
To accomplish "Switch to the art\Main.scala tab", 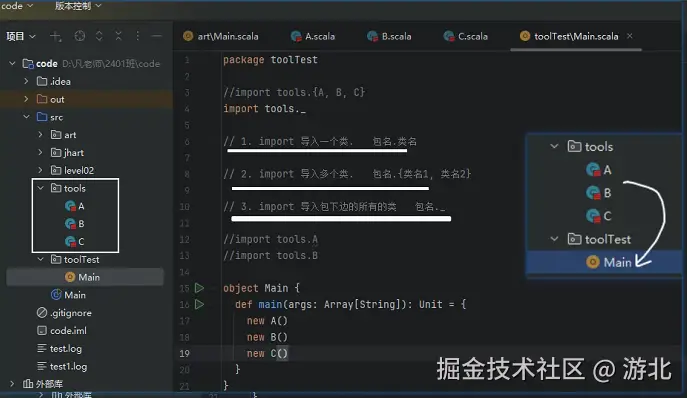I will 221,36.
